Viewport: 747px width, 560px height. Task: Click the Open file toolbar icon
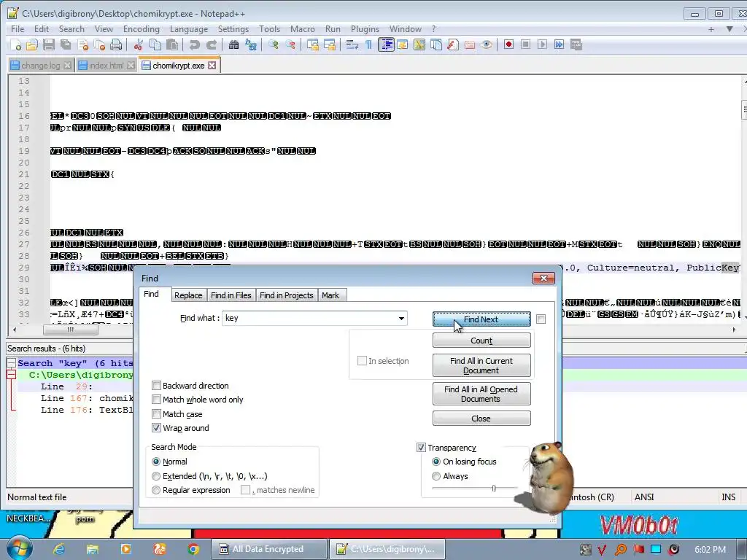pyautogui.click(x=32, y=44)
